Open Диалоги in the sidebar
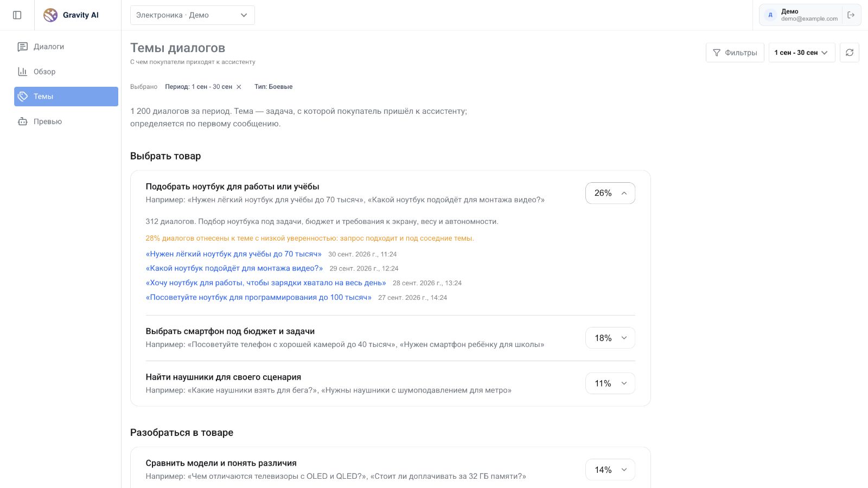The height and width of the screenshot is (488, 868). click(66, 47)
